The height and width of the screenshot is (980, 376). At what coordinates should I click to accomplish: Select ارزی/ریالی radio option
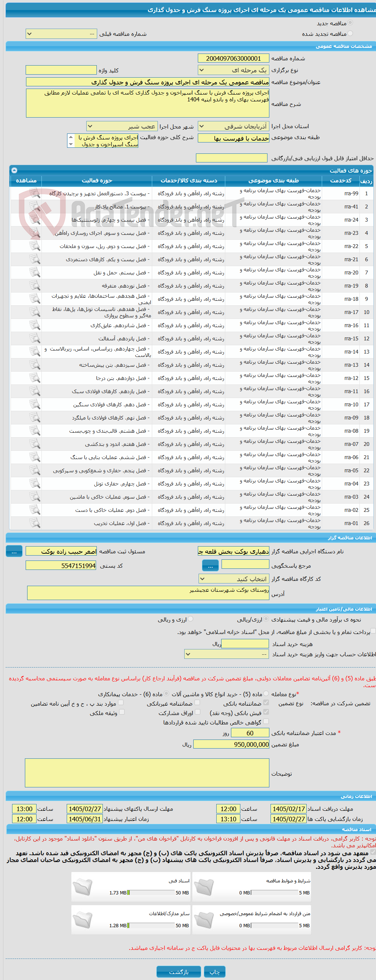pos(266,619)
